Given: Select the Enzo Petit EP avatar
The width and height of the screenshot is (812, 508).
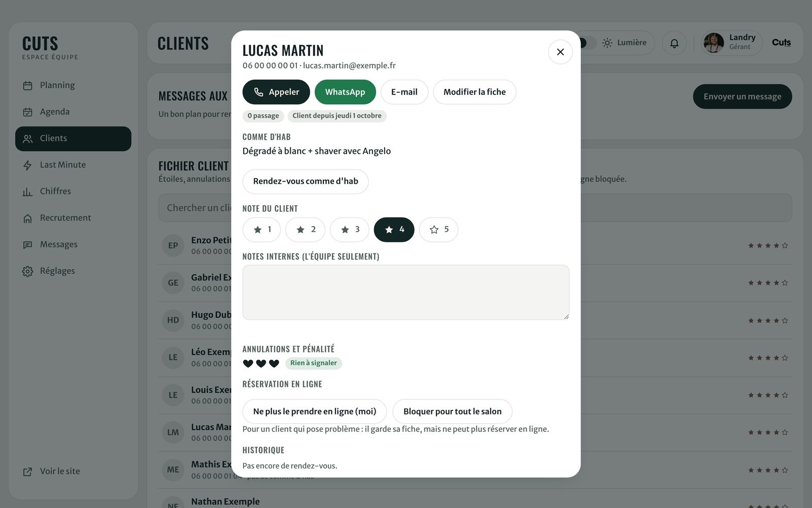Looking at the screenshot, I should 173,245.
